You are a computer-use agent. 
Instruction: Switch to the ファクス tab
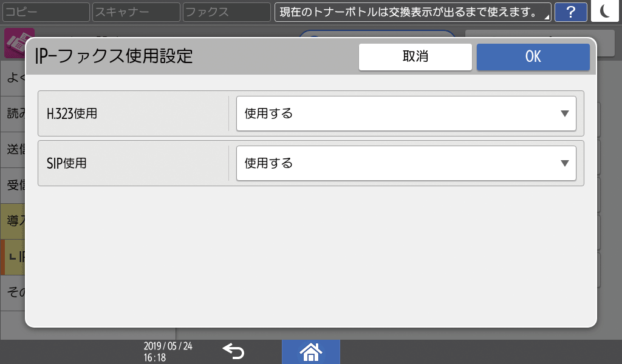[226, 12]
